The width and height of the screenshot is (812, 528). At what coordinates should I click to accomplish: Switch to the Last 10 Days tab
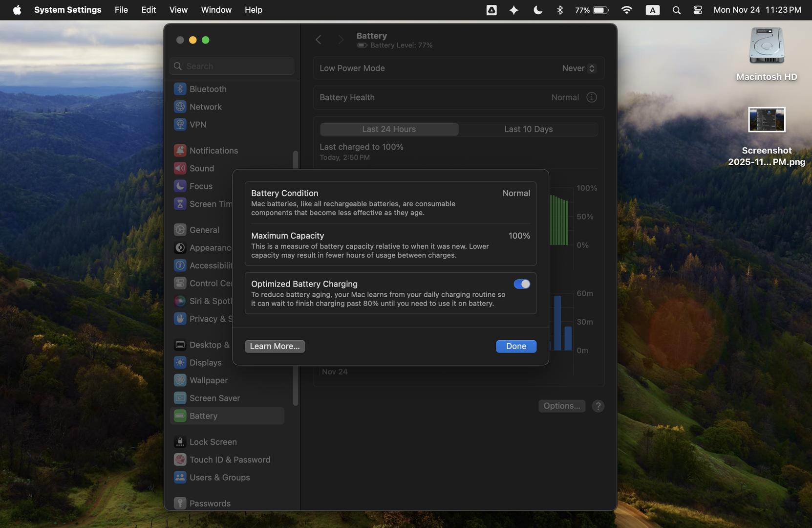528,129
